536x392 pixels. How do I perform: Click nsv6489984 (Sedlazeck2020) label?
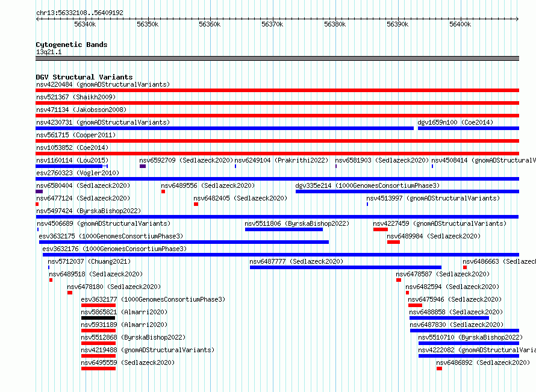pos(434,236)
